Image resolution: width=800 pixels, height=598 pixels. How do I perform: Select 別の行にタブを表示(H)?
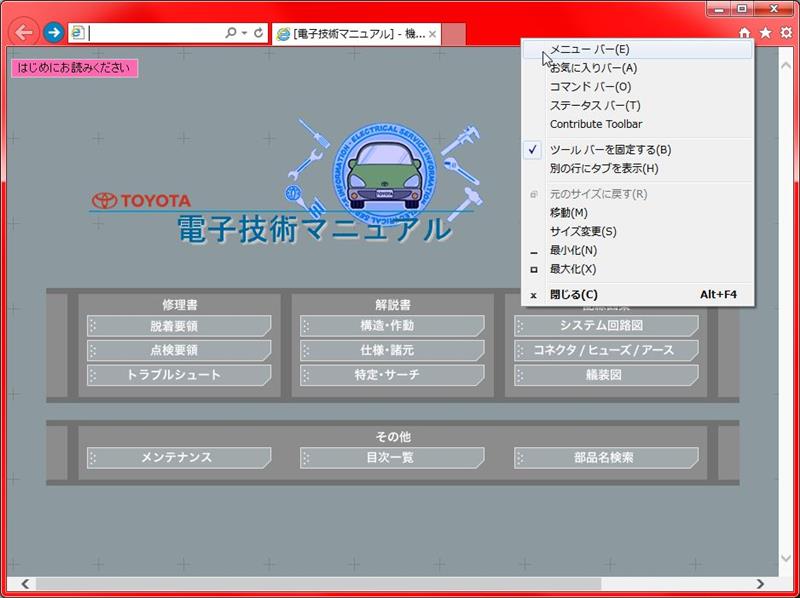637,168
